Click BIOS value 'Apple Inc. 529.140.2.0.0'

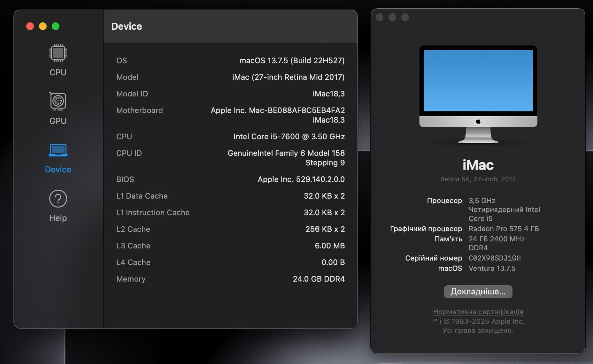[301, 179]
